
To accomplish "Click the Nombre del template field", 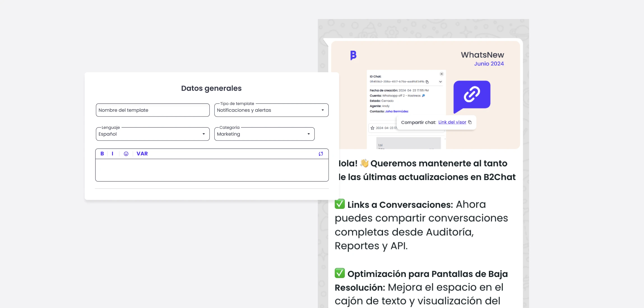I will coord(152,110).
